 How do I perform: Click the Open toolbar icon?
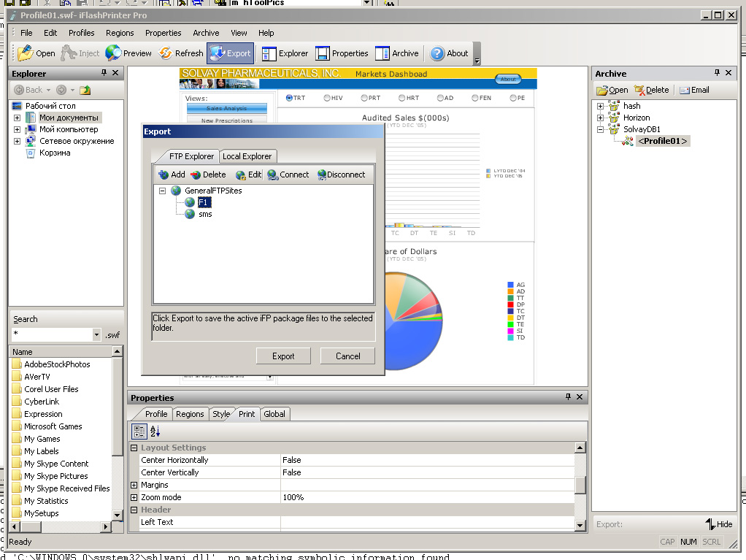coord(36,53)
